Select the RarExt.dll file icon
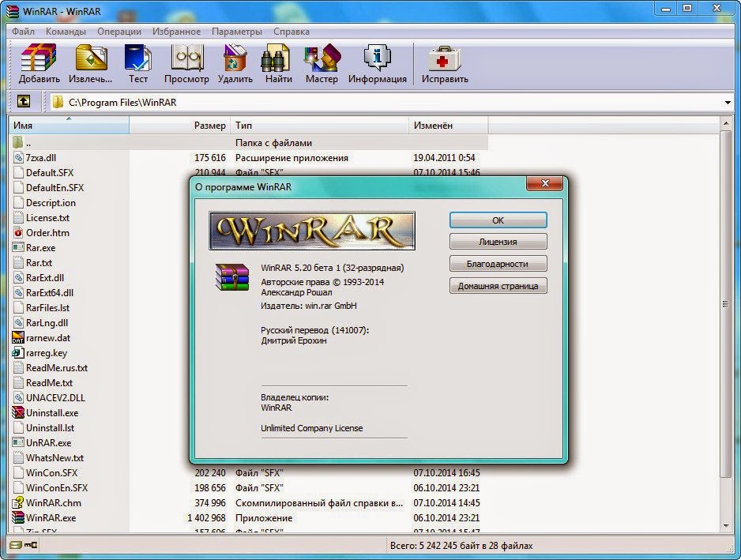 click(x=18, y=277)
